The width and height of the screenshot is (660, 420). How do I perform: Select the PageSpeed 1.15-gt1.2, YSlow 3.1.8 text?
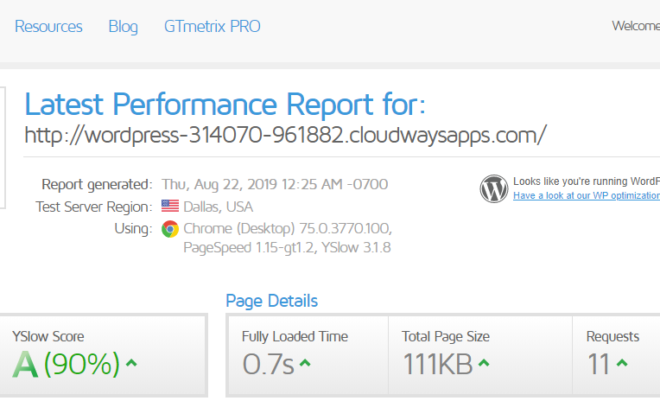click(287, 247)
